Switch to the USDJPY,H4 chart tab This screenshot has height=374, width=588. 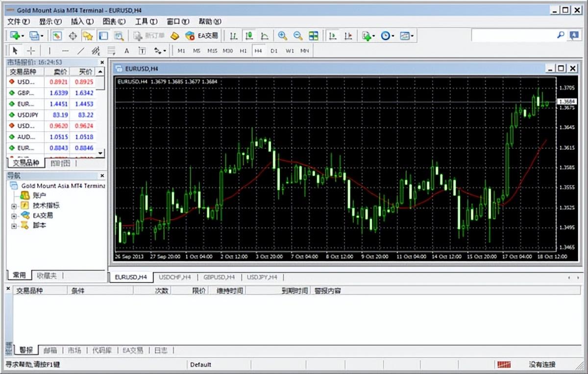(x=262, y=277)
